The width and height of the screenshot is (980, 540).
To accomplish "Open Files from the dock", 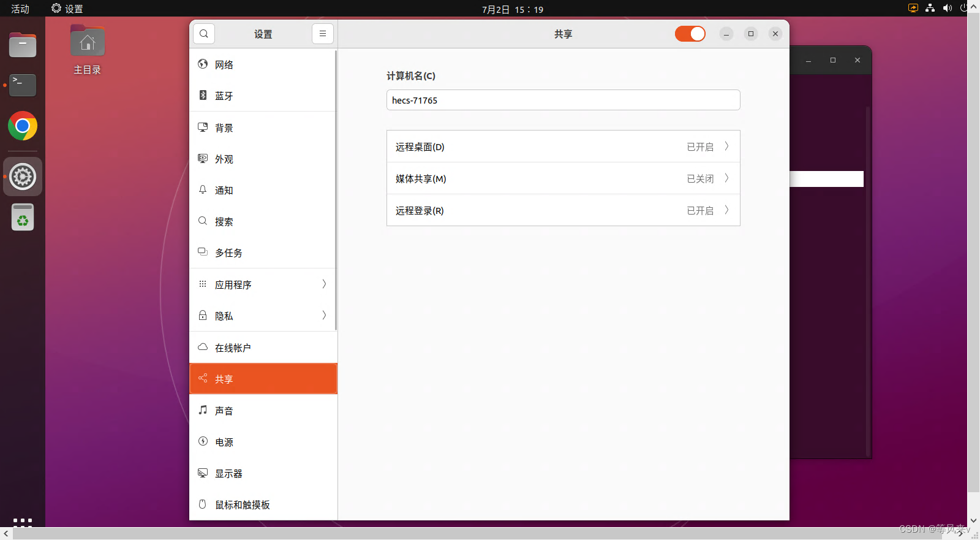I will [23, 45].
